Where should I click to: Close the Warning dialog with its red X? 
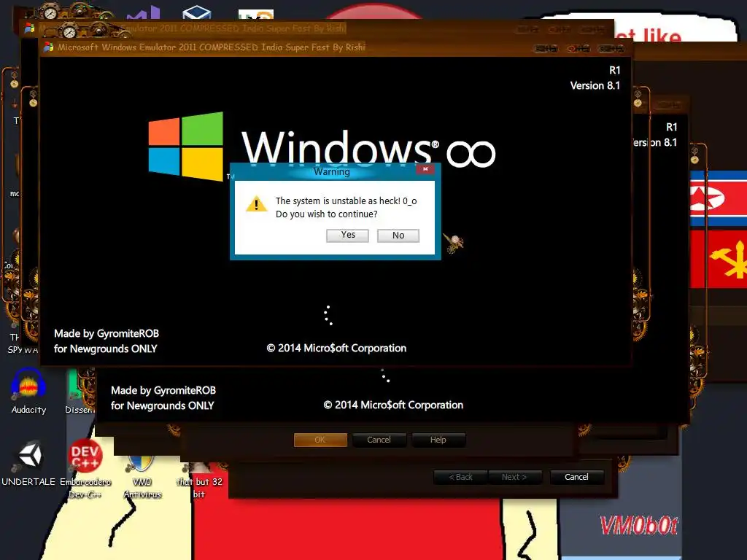pos(425,169)
